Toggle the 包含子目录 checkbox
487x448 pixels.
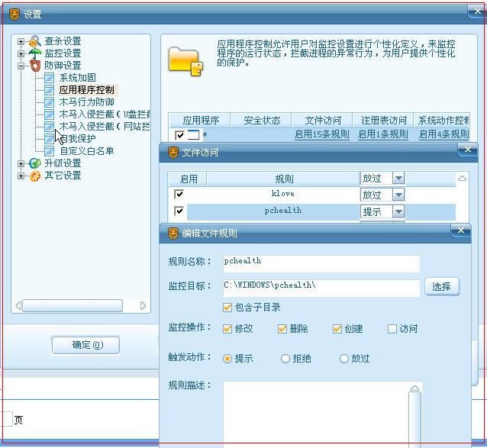(227, 308)
